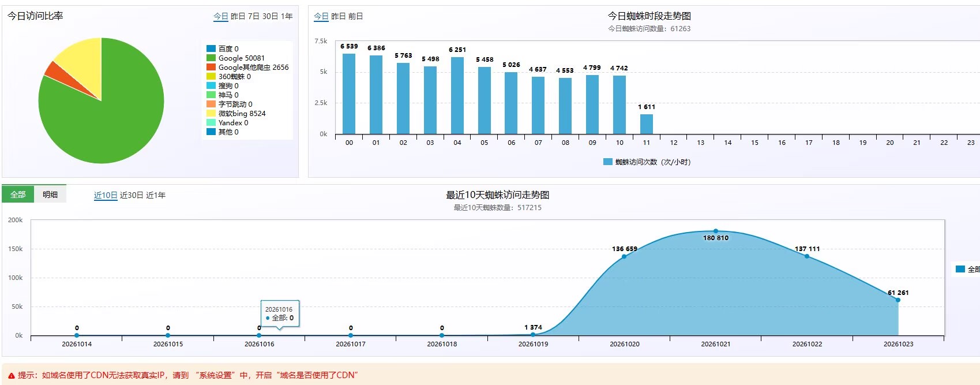Click the hour 04 bar labeled 6 251
The image size is (980, 385).
pyautogui.click(x=457, y=95)
